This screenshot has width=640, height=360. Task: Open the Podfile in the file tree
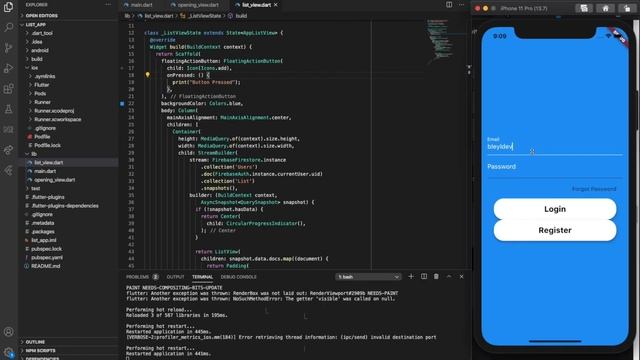click(42, 137)
